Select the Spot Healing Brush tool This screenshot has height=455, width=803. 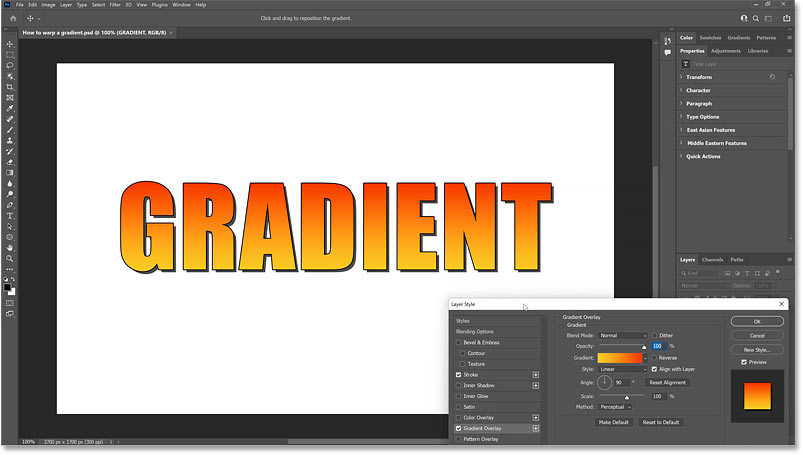[10, 119]
